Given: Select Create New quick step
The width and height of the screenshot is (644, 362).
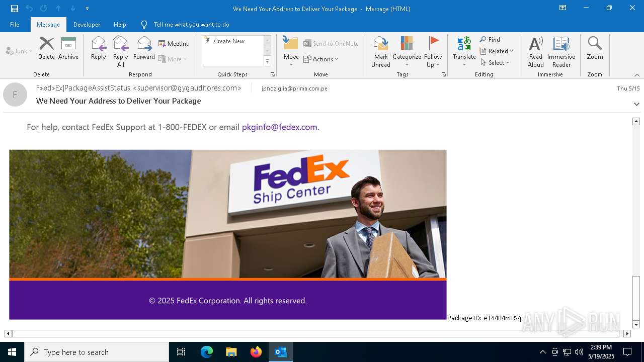Looking at the screenshot, I should 229,41.
